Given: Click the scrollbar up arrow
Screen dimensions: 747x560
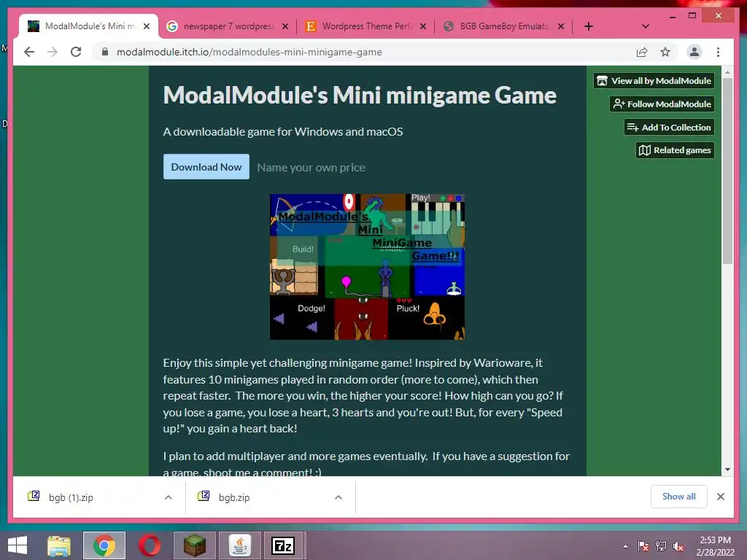Looking at the screenshot, I should pyautogui.click(x=727, y=72).
